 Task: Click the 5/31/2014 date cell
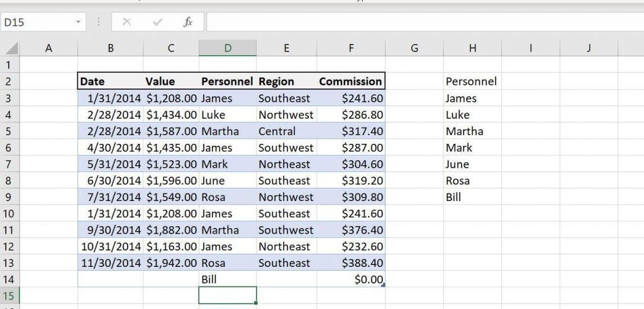pos(110,164)
